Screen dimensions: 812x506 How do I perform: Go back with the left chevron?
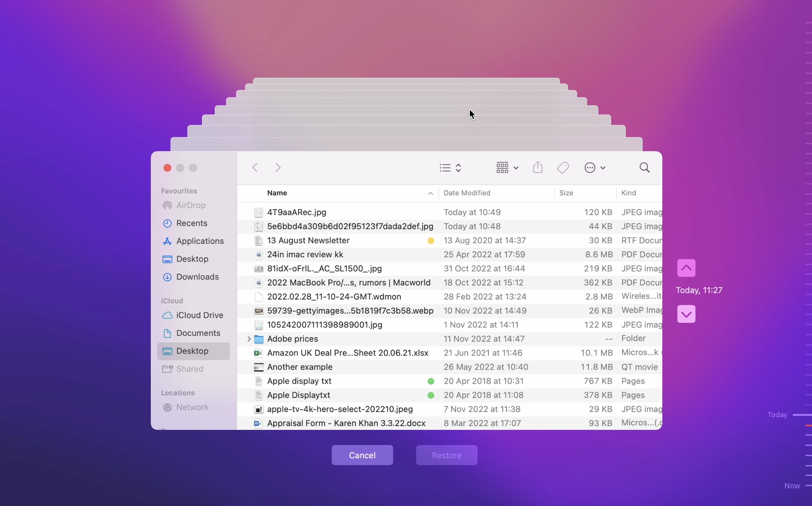coord(255,167)
